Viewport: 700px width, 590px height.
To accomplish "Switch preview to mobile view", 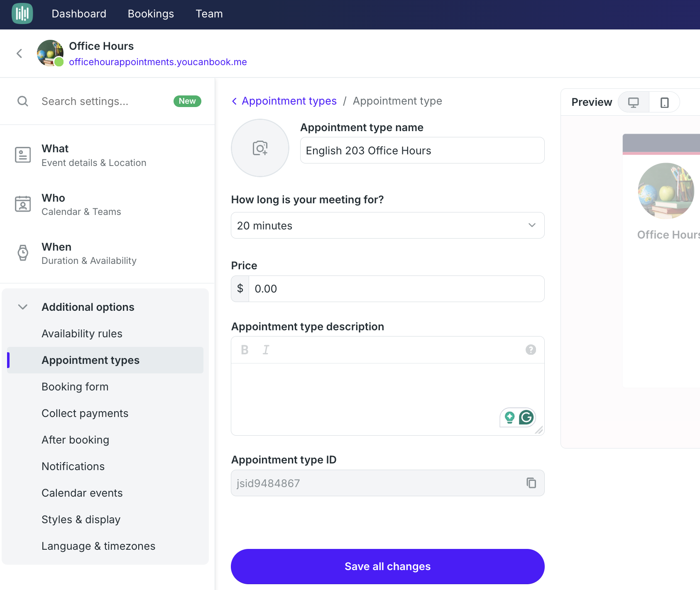I will [x=664, y=102].
